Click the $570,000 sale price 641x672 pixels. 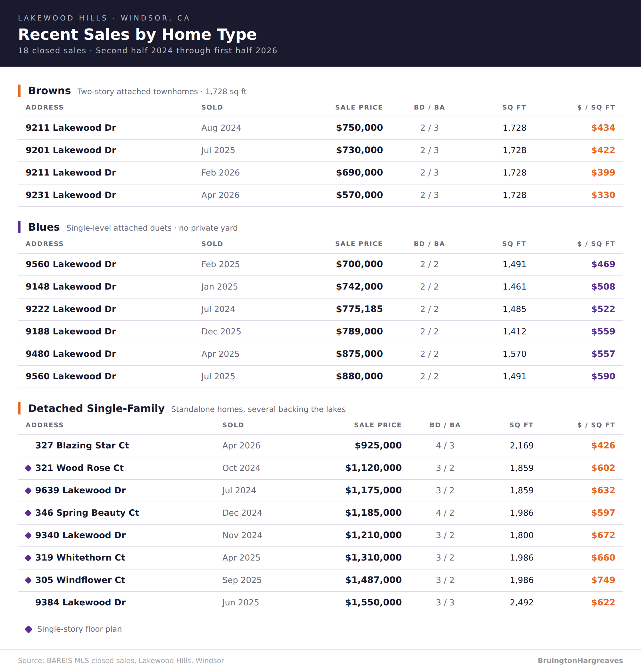click(360, 195)
